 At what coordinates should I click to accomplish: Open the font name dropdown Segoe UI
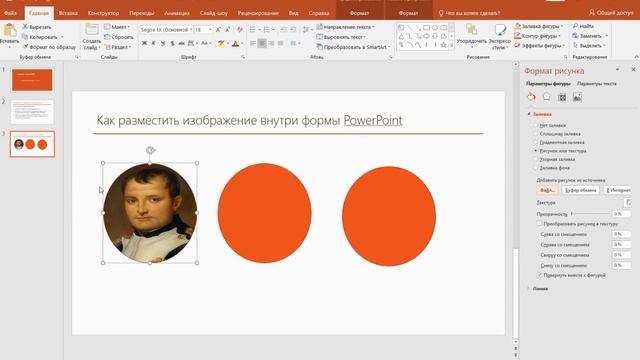coord(191,30)
